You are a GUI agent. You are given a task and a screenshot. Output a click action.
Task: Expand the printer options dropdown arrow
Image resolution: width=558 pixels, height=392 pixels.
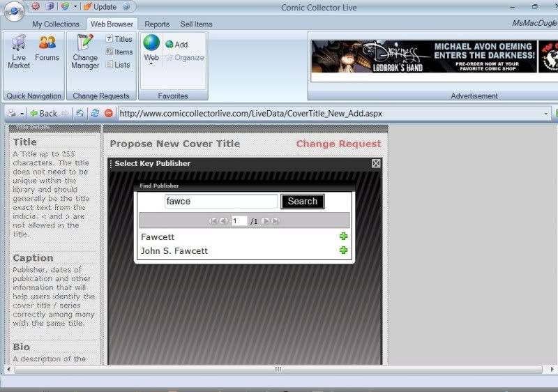(x=22, y=114)
